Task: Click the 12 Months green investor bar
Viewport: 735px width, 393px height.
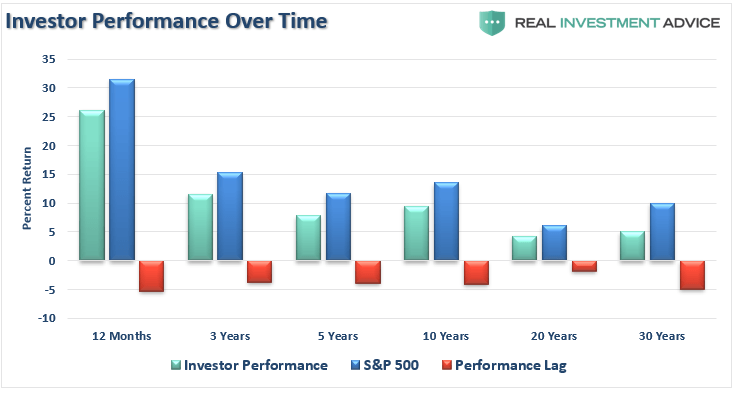Action: coord(92,185)
